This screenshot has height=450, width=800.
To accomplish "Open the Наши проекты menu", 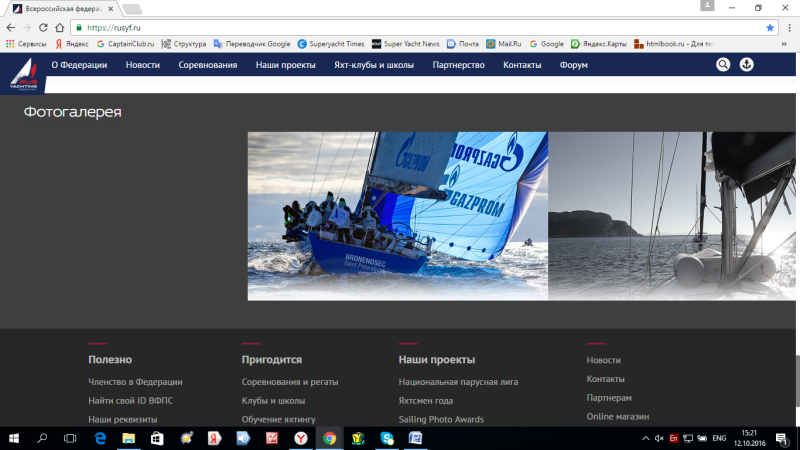I will tap(286, 65).
